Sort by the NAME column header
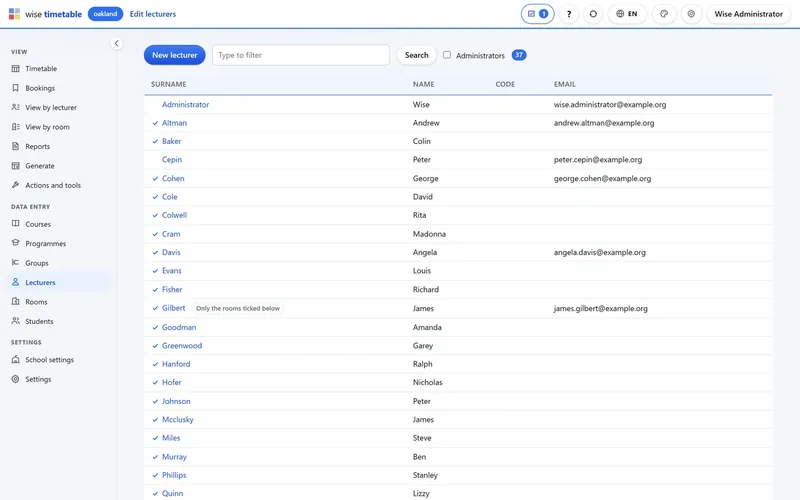 coord(423,84)
